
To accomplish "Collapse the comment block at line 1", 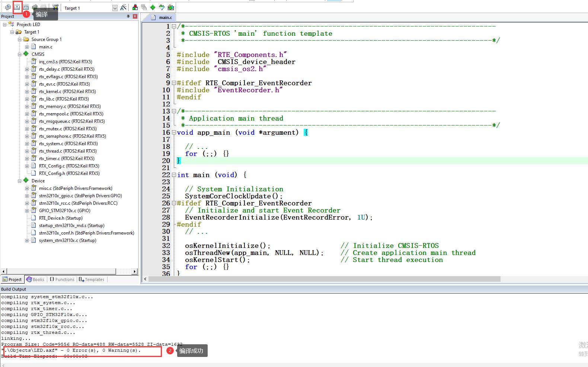I will point(174,26).
